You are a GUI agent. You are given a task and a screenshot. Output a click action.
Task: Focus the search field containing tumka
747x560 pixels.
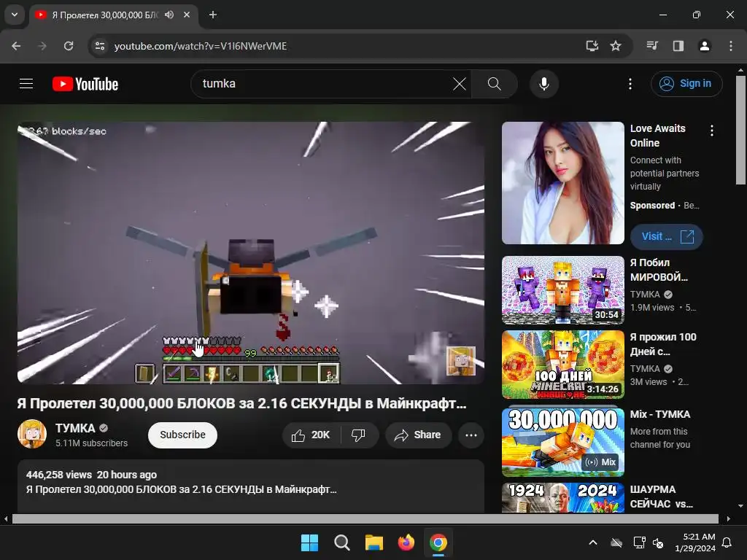point(324,84)
